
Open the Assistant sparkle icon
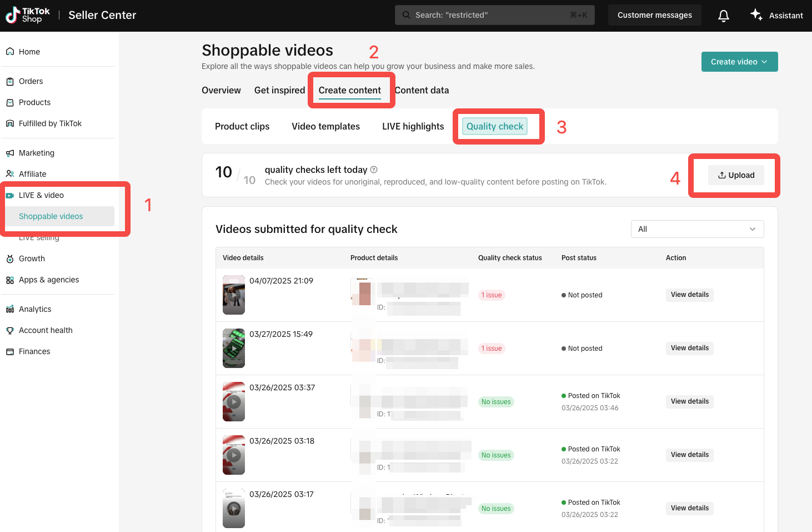756,15
